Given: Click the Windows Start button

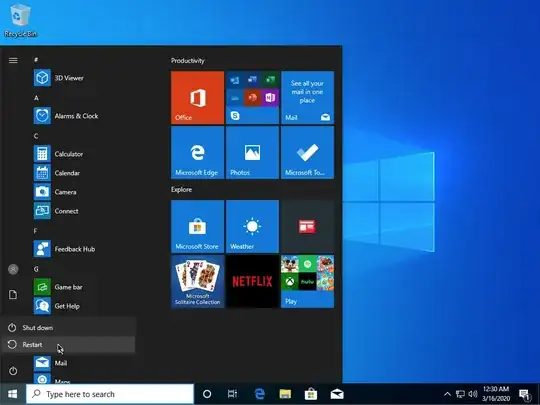Looking at the screenshot, I should pyautogui.click(x=12, y=394).
